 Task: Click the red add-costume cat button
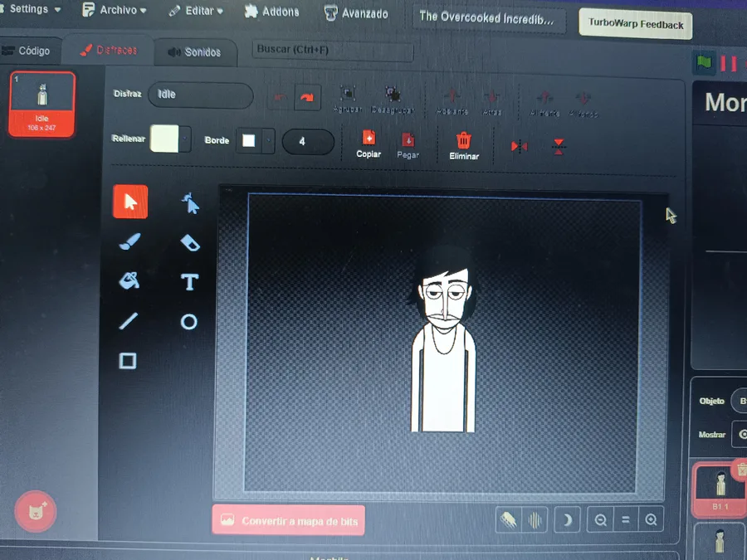tap(36, 512)
